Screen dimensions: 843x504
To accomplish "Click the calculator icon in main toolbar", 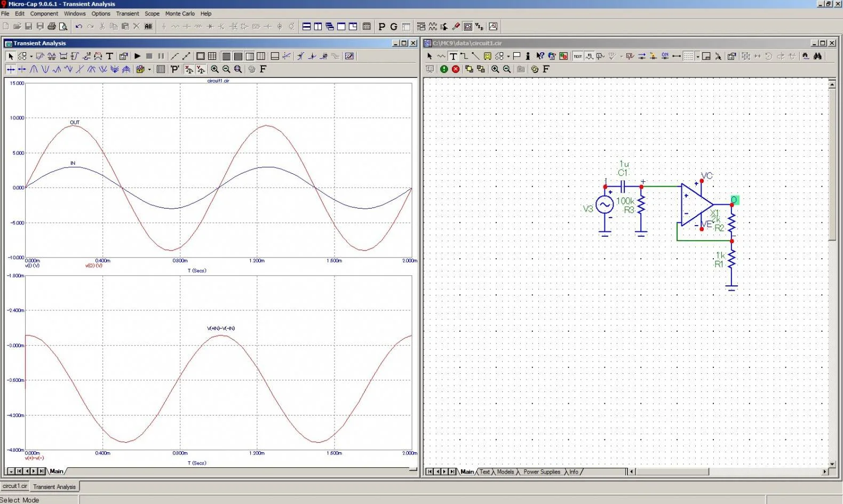I will click(367, 26).
